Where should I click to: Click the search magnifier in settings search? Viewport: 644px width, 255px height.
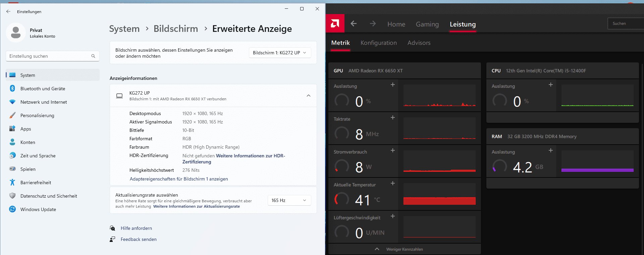click(x=93, y=56)
